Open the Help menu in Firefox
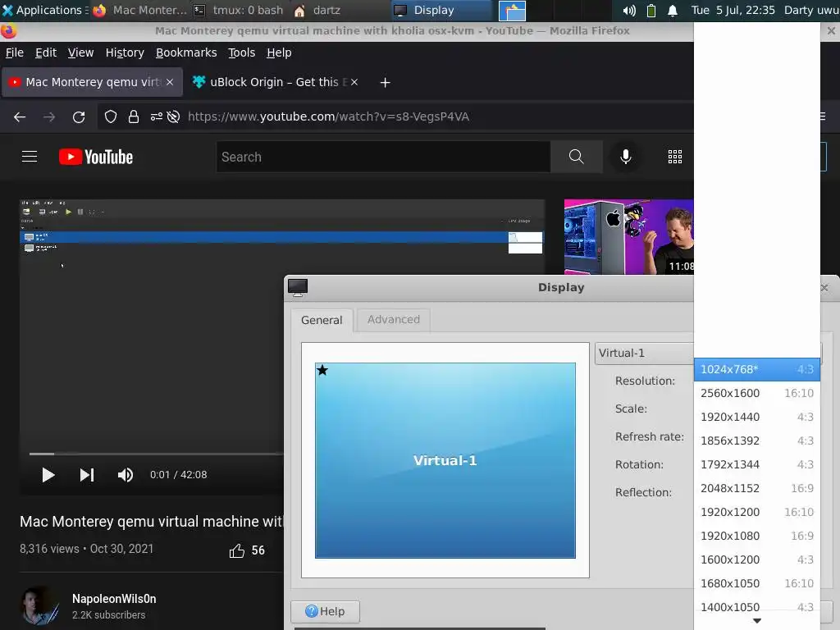 click(x=279, y=52)
